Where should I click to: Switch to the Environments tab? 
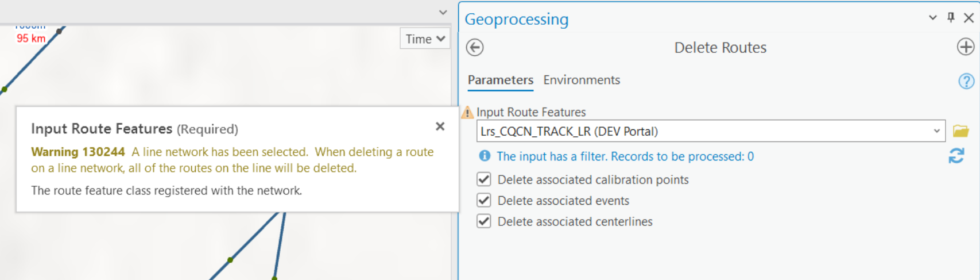click(582, 80)
